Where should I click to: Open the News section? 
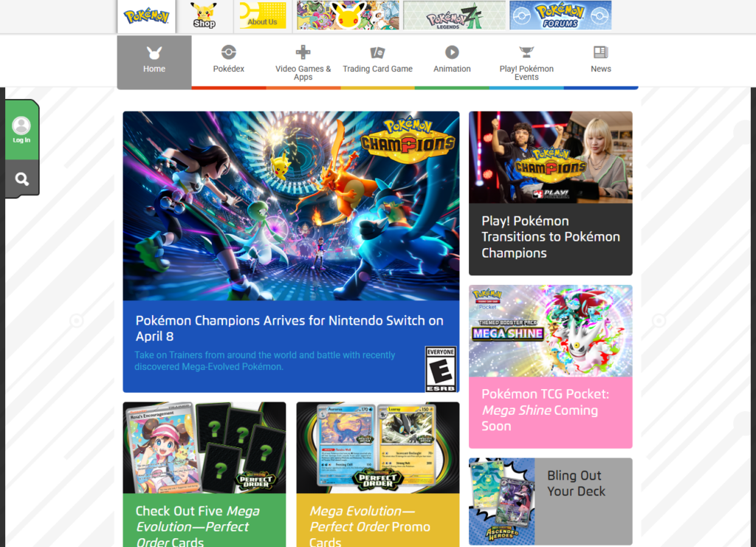pyautogui.click(x=601, y=61)
